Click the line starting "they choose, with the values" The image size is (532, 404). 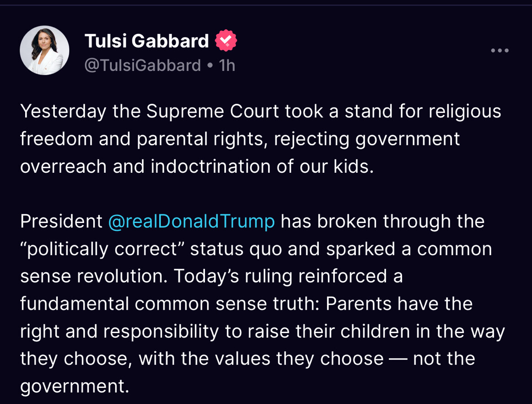pos(247,358)
